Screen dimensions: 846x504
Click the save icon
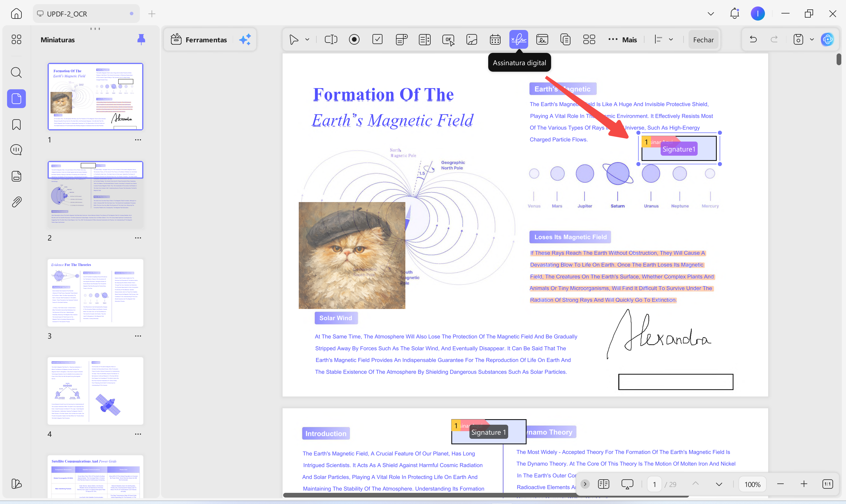pos(798,39)
